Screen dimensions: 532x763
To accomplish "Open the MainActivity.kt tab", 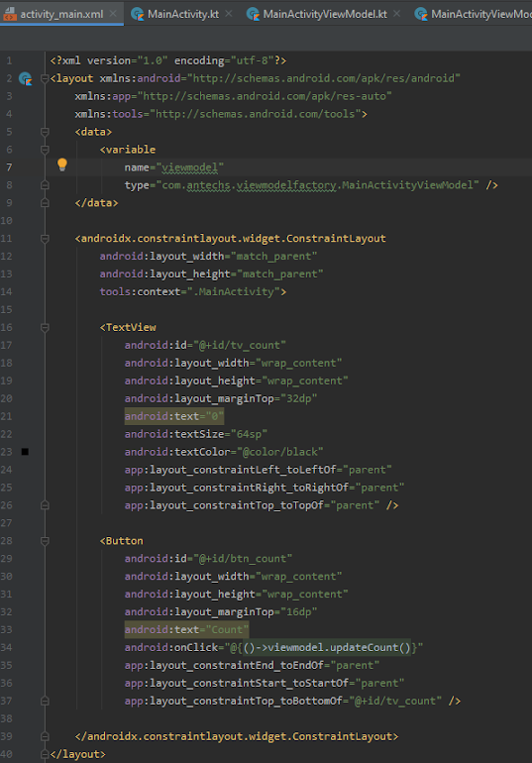I will tap(183, 14).
